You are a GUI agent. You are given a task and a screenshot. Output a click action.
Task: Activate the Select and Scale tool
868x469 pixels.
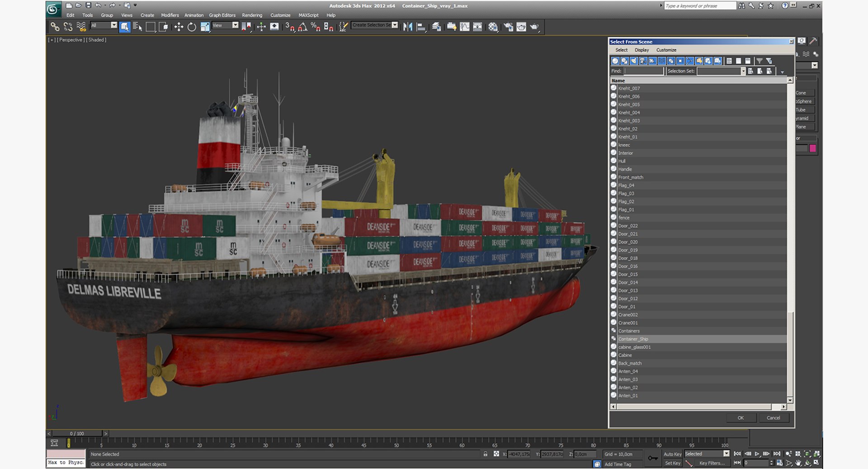coord(205,27)
